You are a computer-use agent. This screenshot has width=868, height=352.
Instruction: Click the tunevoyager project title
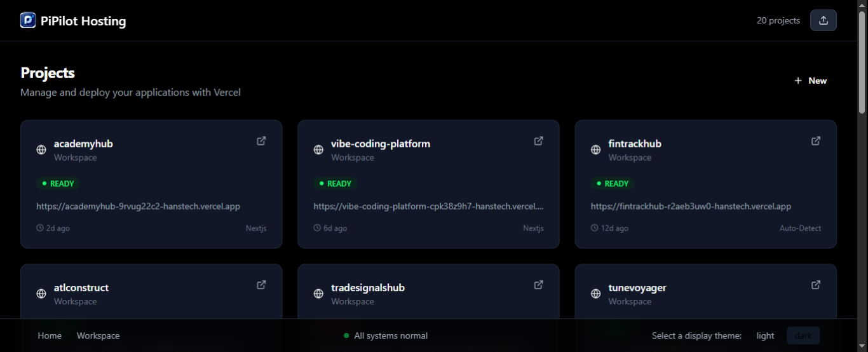637,287
